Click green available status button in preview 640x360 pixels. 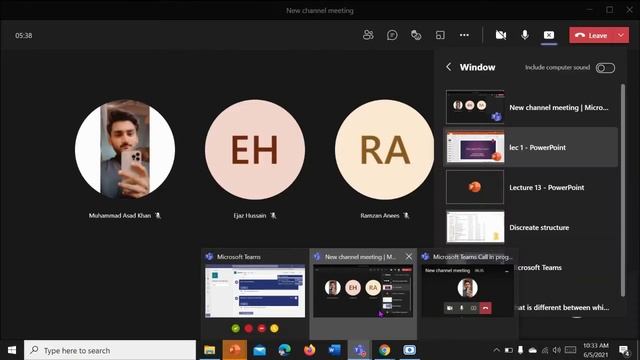point(236,328)
